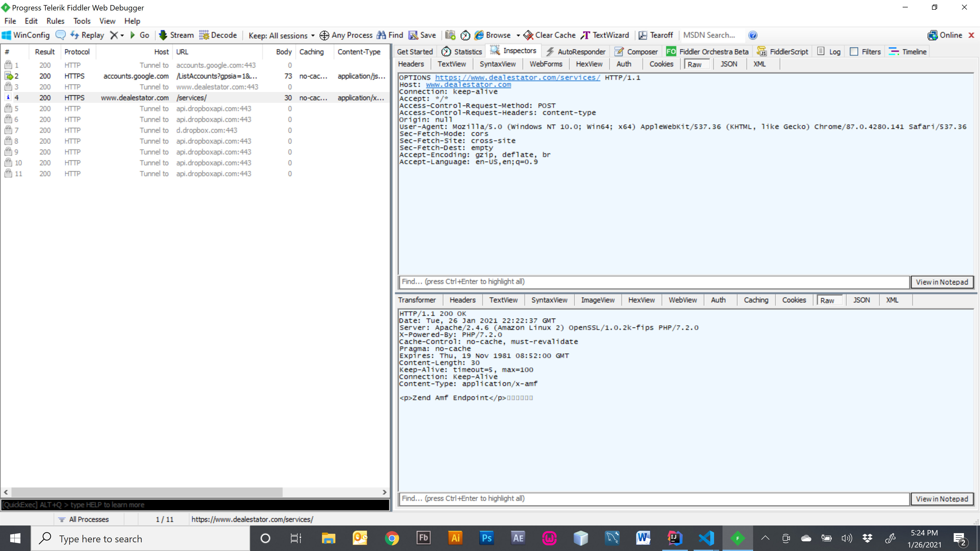Screen dimensions: 980x551
Task: Open response in Notepad
Action: pos(942,498)
